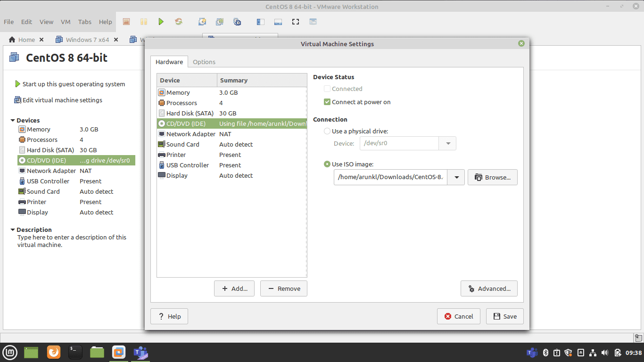644x362 pixels.
Task: Click the take snapshot toolbar icon
Action: (202, 22)
